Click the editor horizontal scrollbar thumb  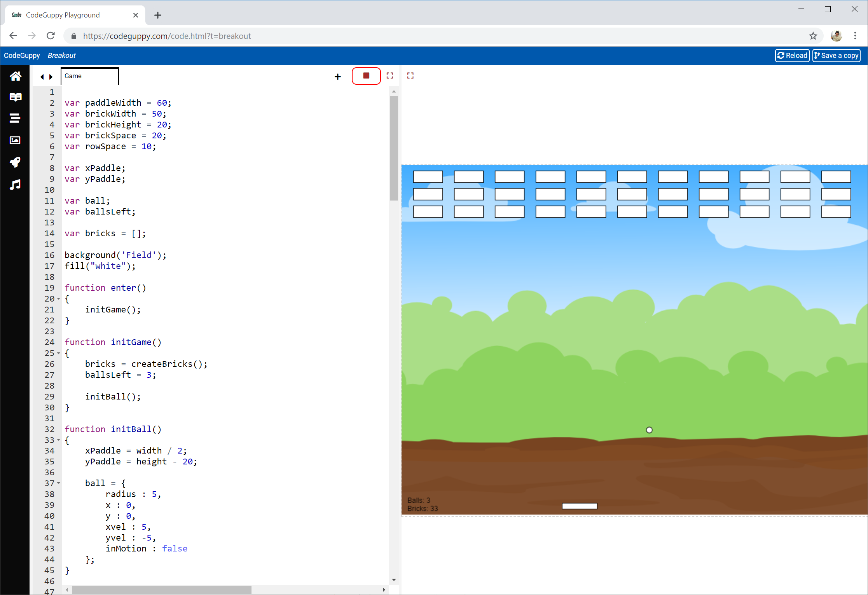[161, 590]
